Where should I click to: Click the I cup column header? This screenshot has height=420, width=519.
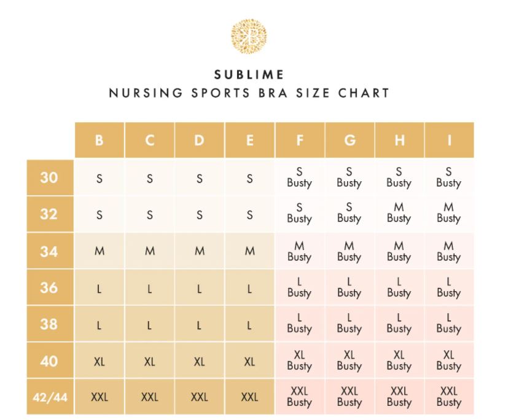click(449, 140)
